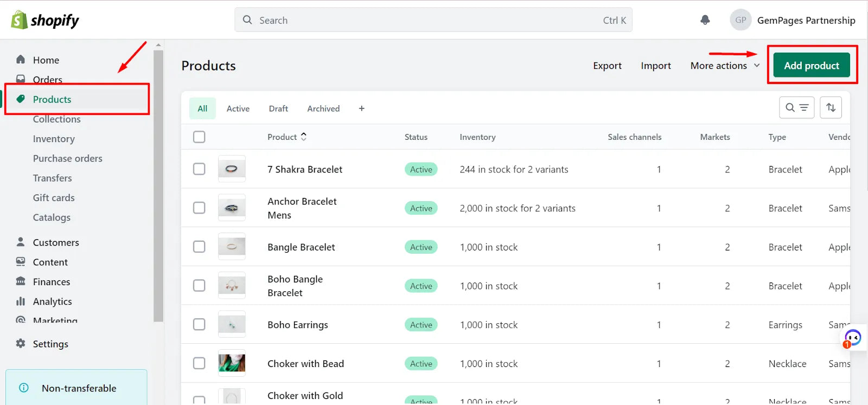Click the sort arrows icon button
The height and width of the screenshot is (405, 868).
[x=831, y=107]
